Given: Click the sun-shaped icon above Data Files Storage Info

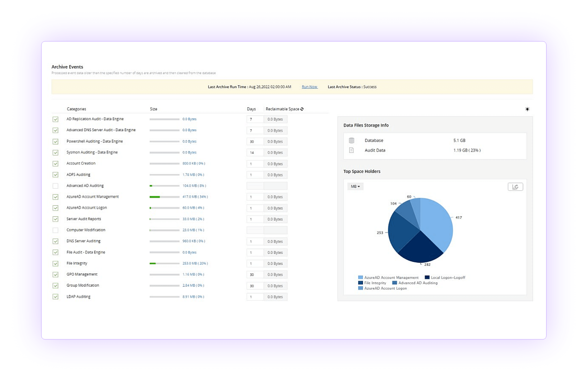Looking at the screenshot, I should click(x=527, y=109).
